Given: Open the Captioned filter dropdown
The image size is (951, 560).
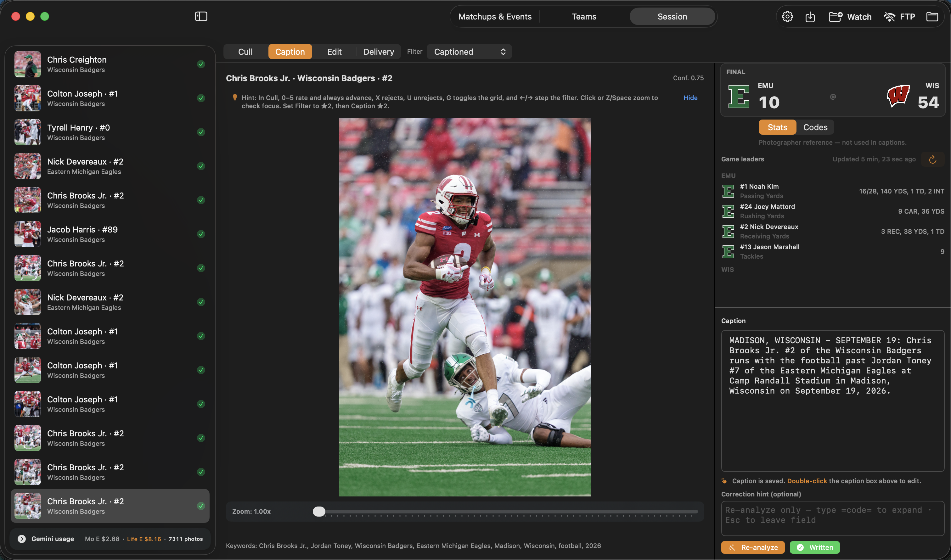Looking at the screenshot, I should click(469, 52).
